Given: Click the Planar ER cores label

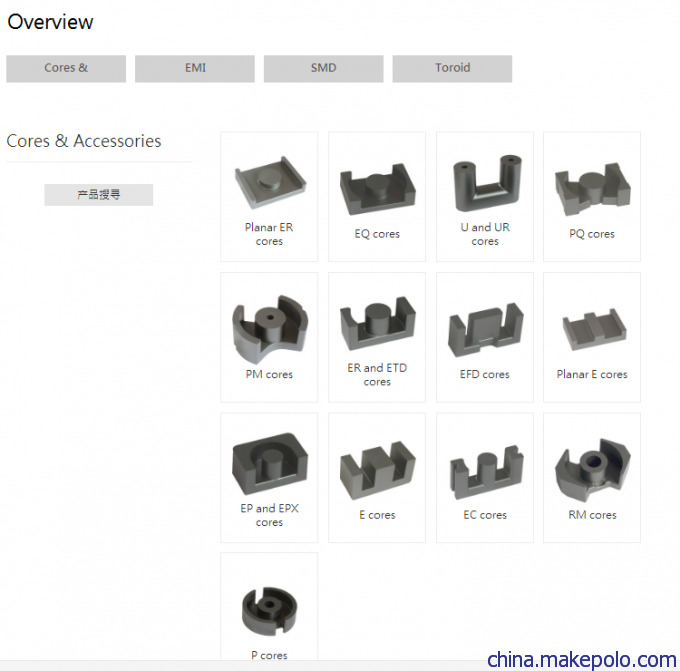Looking at the screenshot, I should (269, 234).
